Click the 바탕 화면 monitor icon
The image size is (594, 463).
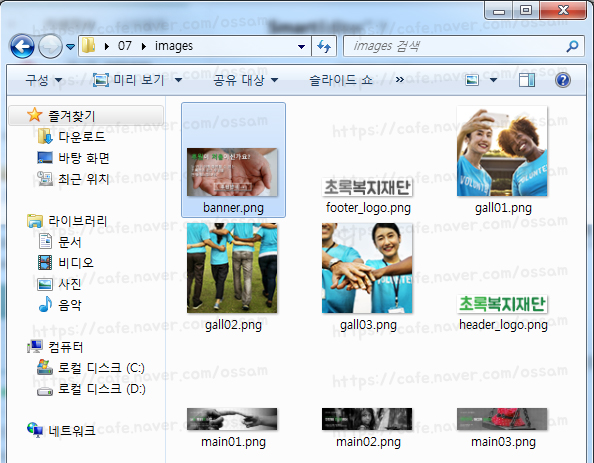click(x=45, y=158)
